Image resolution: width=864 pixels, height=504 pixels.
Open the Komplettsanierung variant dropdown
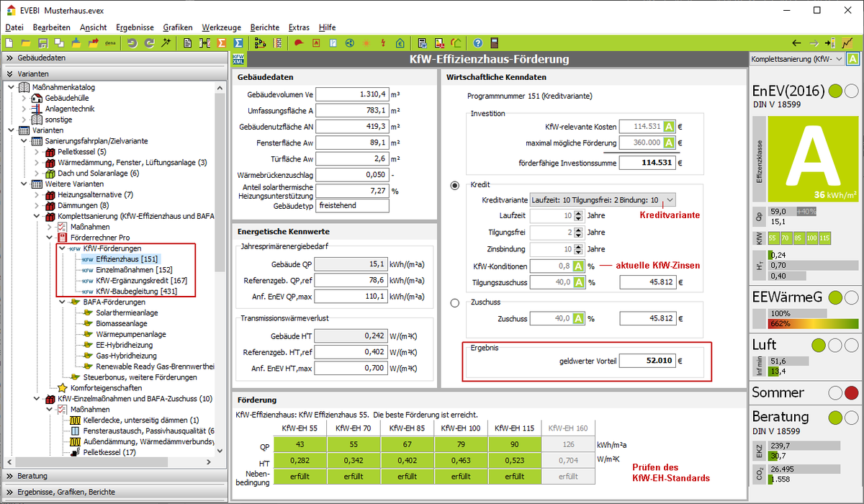pos(796,59)
